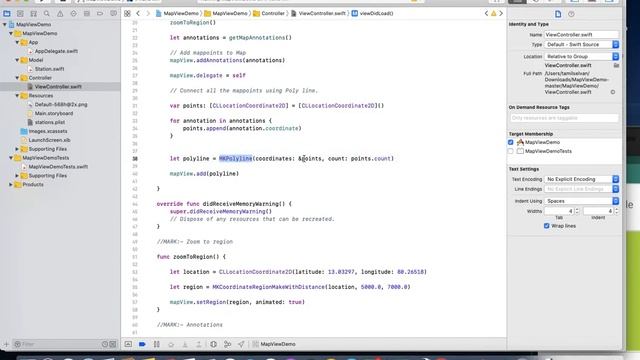Collapse the Model group triangle
Viewport: 640px width, 360px height.
click(17, 60)
